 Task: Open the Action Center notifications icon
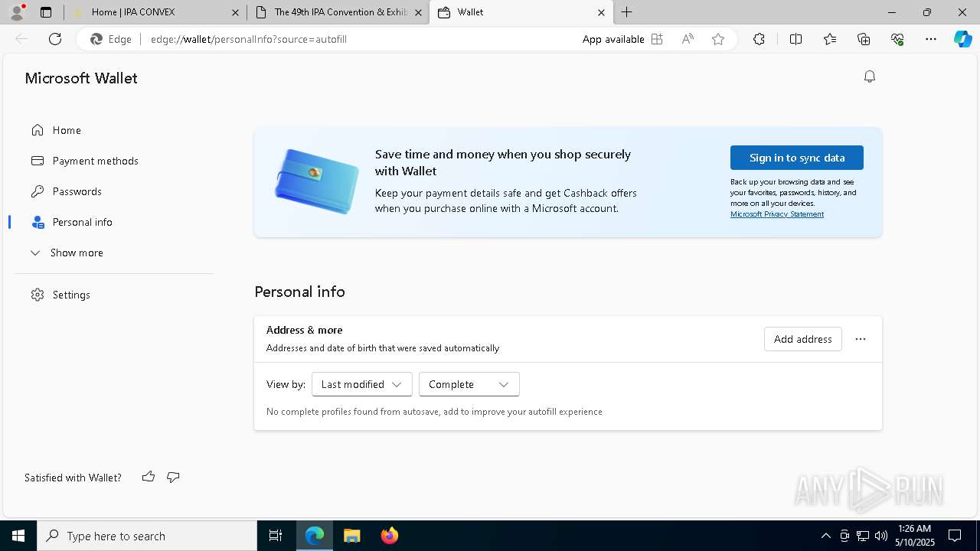click(955, 536)
